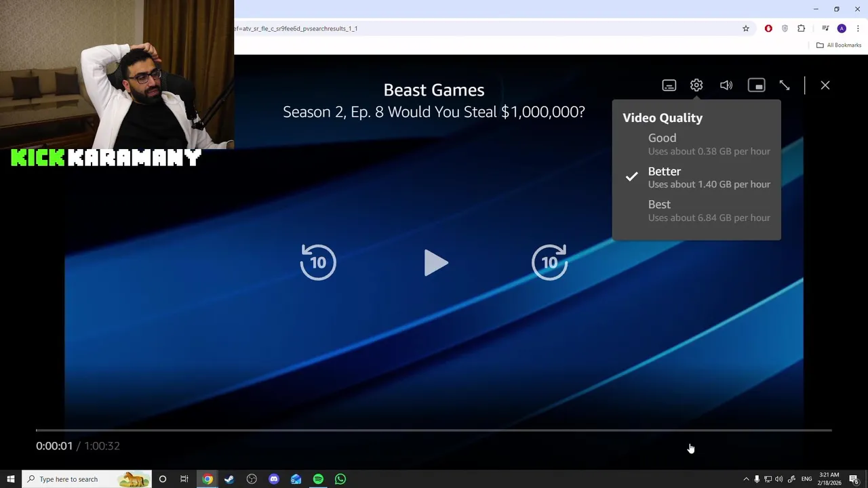This screenshot has height=488, width=868.
Task: Open the mail app on taskbar
Action: pos(296,479)
